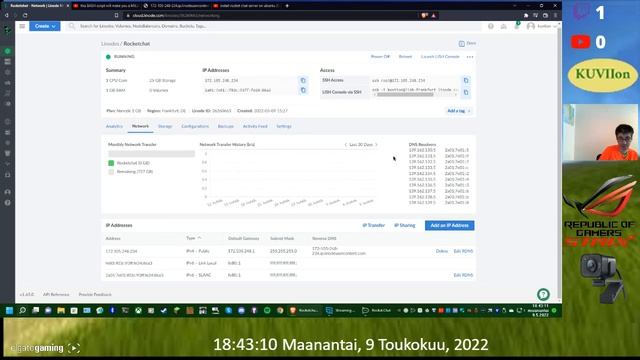The image size is (640, 360).
Task: Click Add an IP Address button
Action: coord(449,225)
